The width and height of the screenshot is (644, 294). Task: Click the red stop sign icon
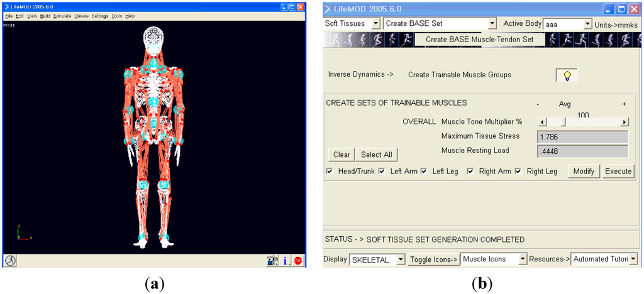pyautogui.click(x=297, y=260)
